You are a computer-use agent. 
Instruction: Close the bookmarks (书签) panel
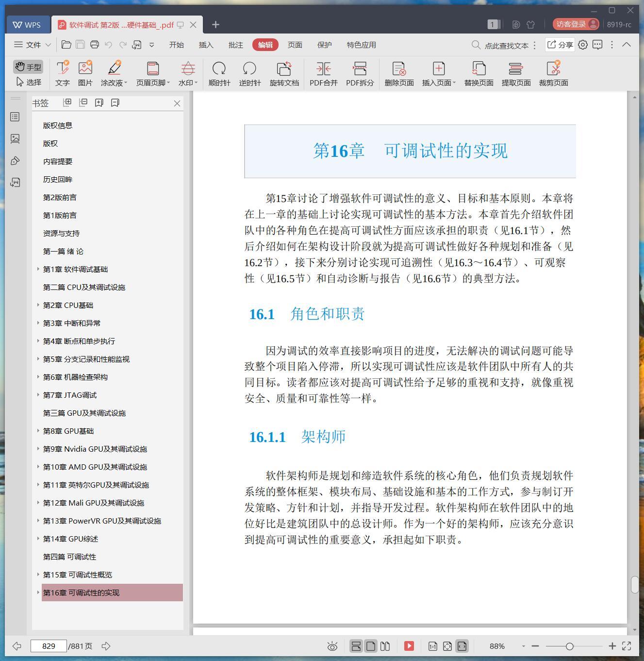tap(177, 103)
